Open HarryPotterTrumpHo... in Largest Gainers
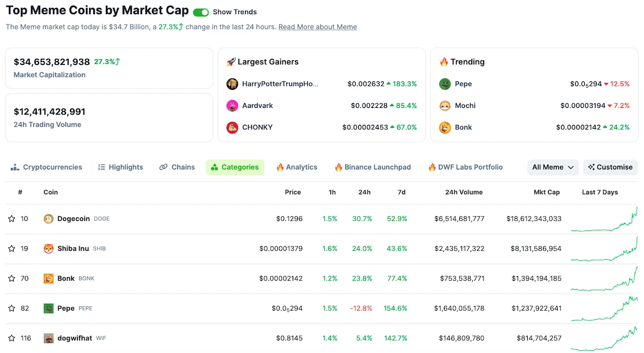The image size is (644, 353). point(280,84)
